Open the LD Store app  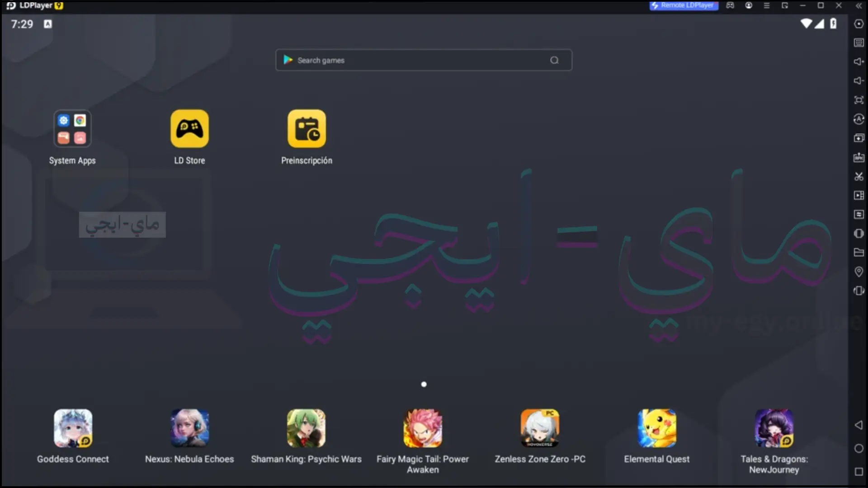(x=189, y=129)
